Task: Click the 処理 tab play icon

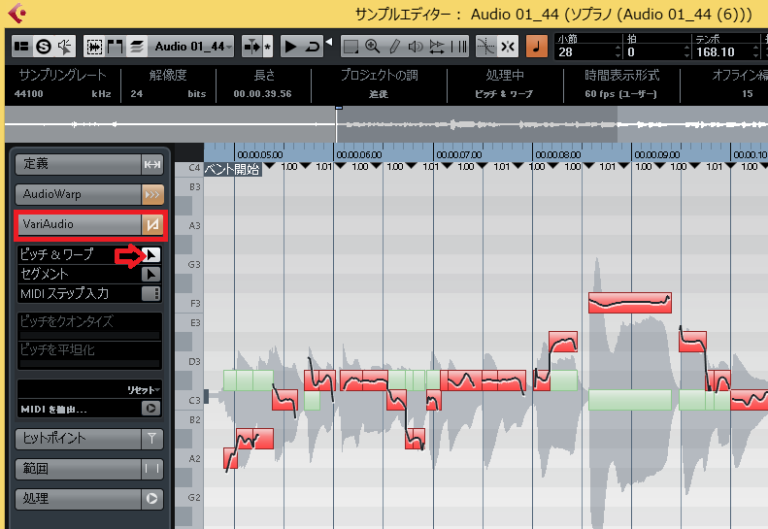Action: click(152, 499)
